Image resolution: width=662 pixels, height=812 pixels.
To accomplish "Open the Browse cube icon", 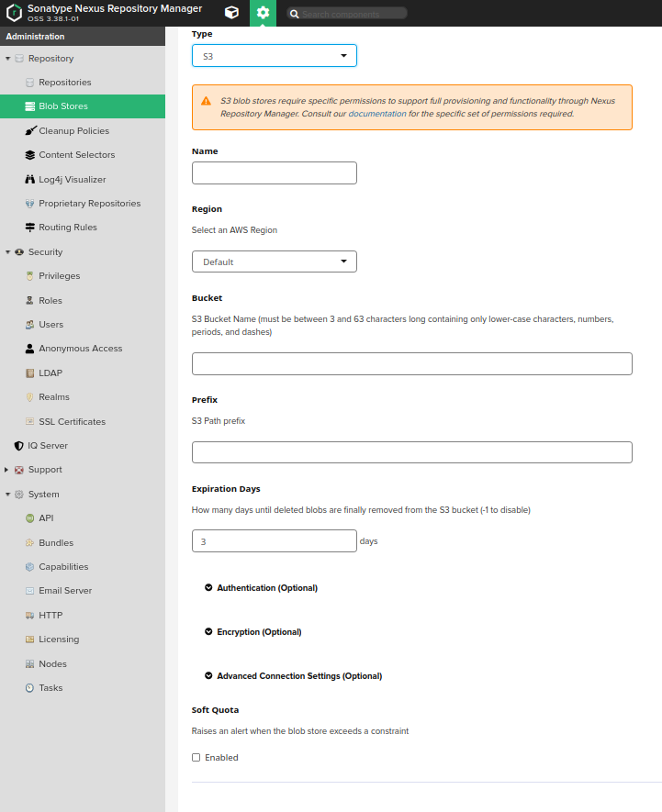I will [x=231, y=13].
